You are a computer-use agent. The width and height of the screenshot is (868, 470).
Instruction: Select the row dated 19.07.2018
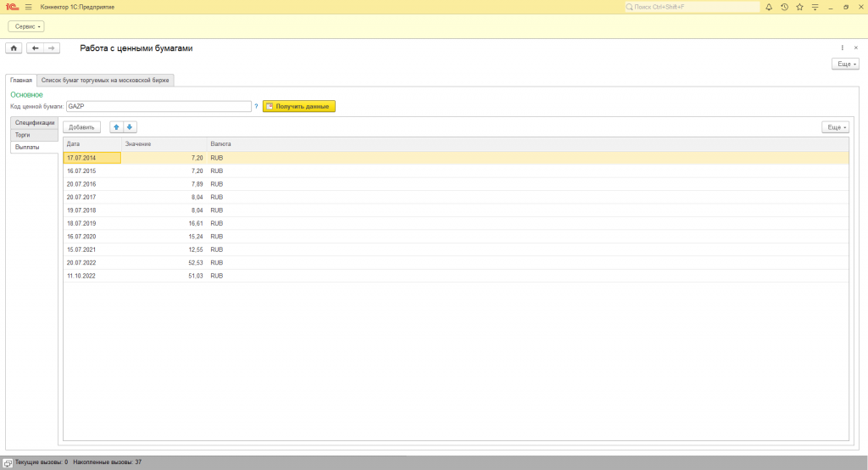(455, 210)
